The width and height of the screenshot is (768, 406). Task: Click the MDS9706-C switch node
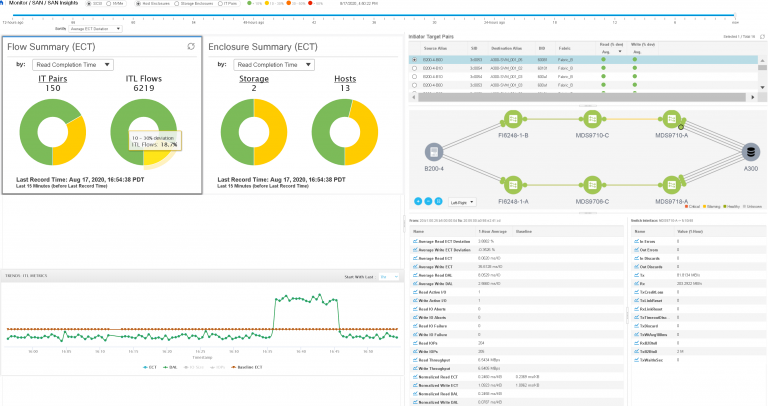(592, 184)
